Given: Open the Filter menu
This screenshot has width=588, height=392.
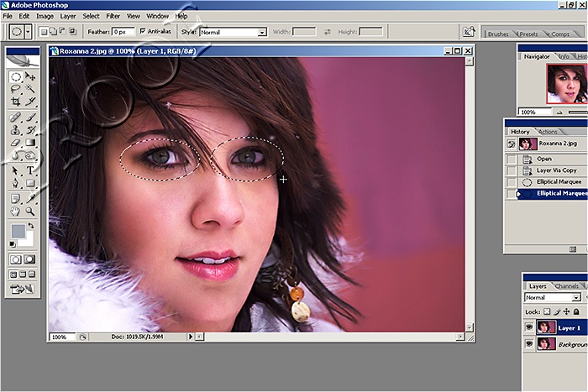Looking at the screenshot, I should coord(113,16).
